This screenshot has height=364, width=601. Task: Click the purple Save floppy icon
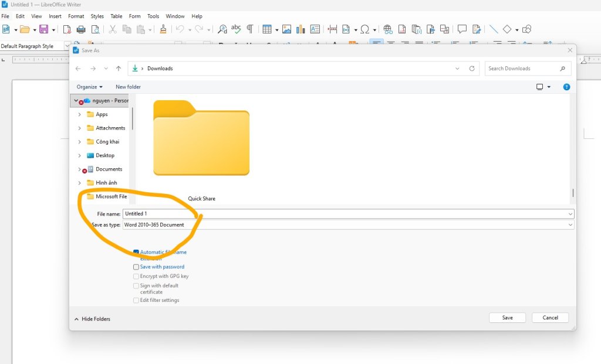click(x=43, y=29)
